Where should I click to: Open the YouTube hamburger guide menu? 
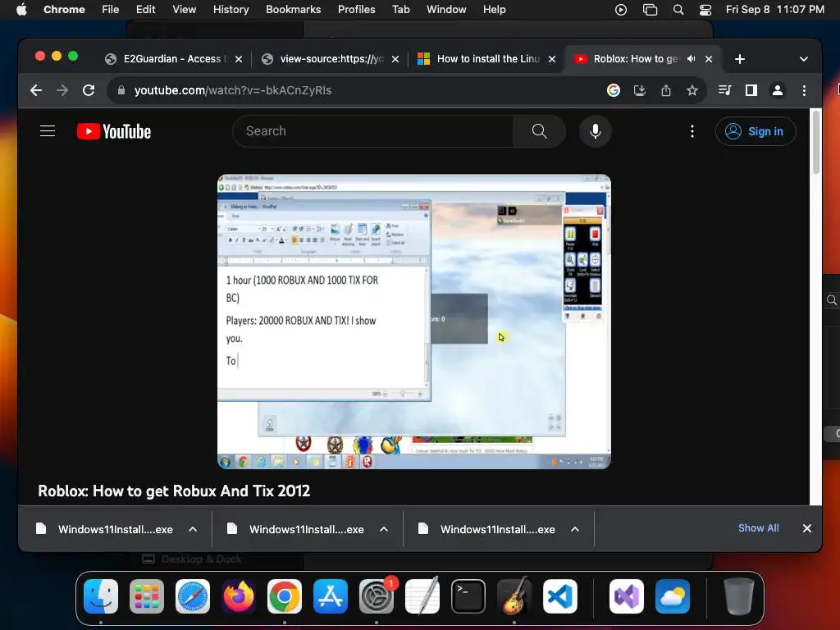point(48,131)
